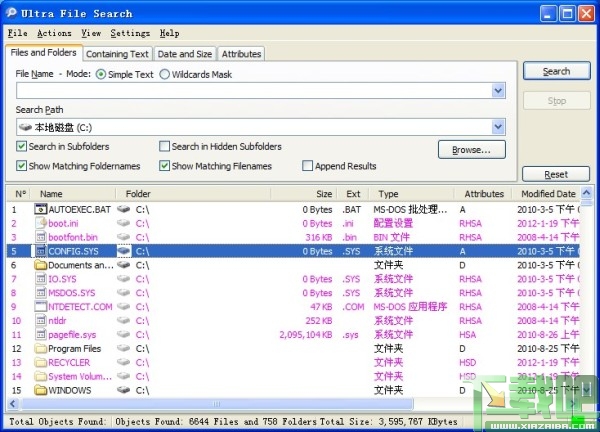This screenshot has width=600, height=432.
Task: Switch to Containing Text tab
Action: (117, 54)
